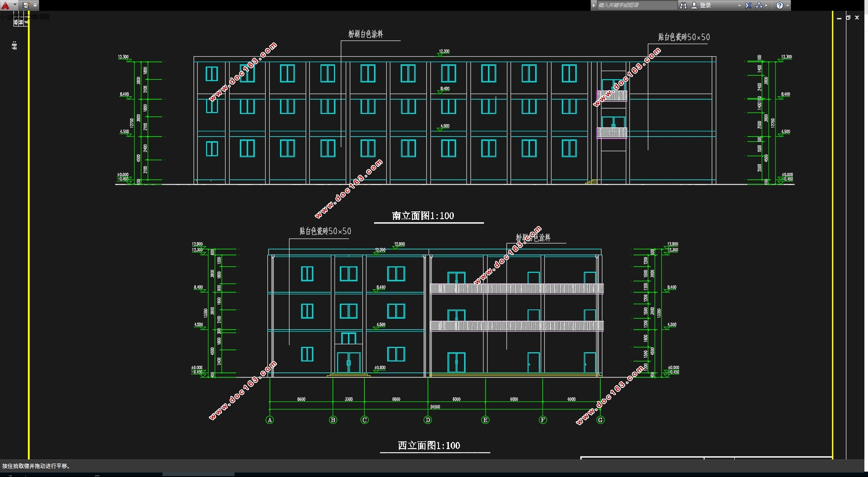Select axis bubble F
The width and height of the screenshot is (868, 477).
click(543, 420)
